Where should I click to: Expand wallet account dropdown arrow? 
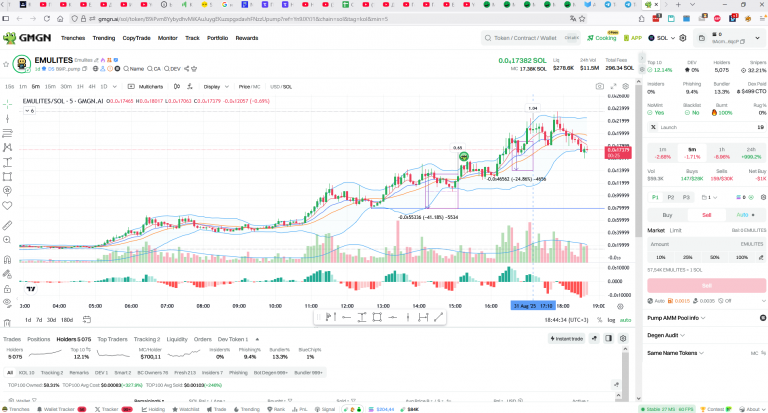pyautogui.click(x=757, y=38)
